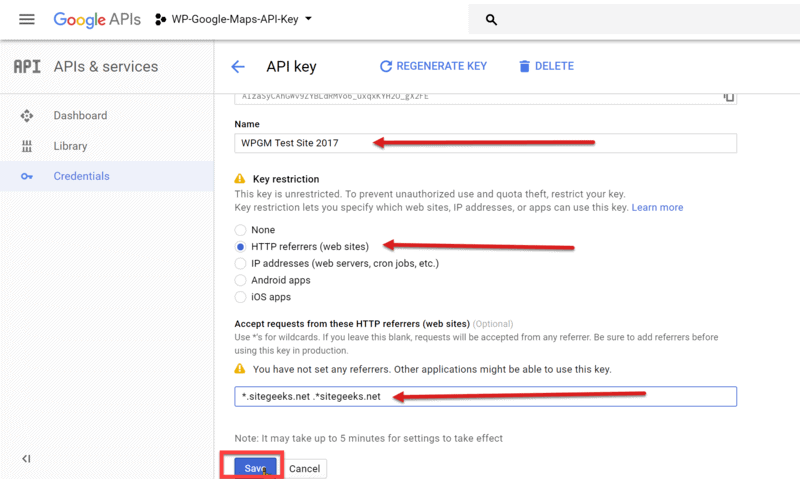
Task: Open Dashboard in the sidebar
Action: [x=107, y=116]
